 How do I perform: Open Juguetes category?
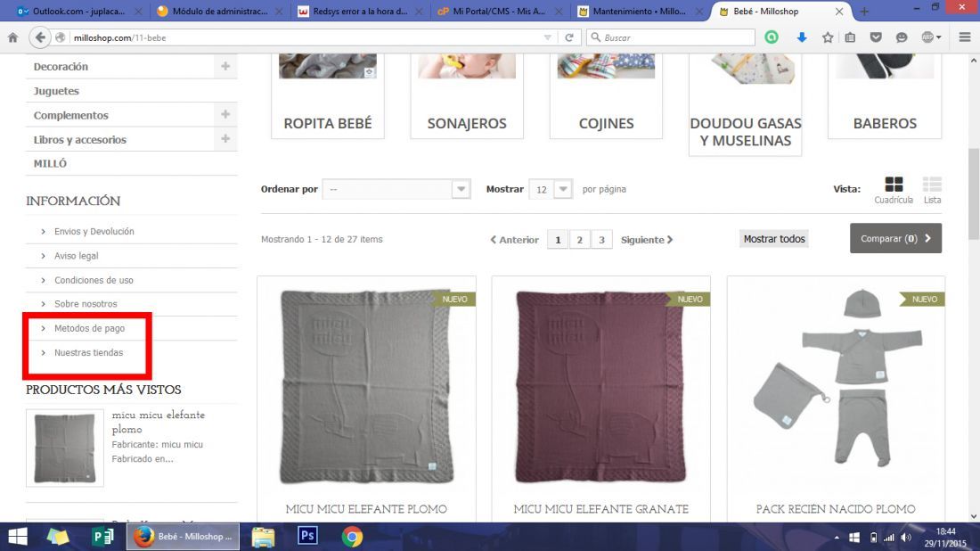pos(56,91)
